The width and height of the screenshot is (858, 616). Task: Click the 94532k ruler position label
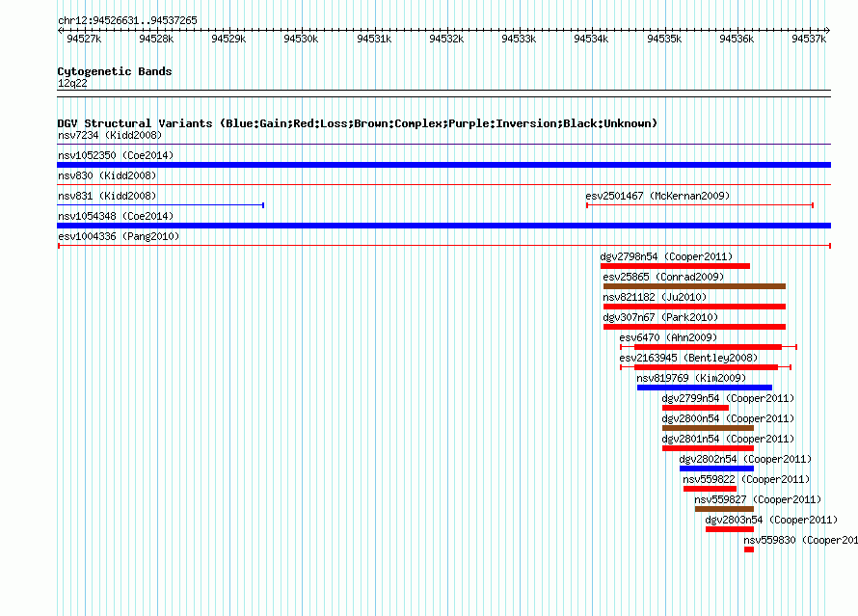446,39
